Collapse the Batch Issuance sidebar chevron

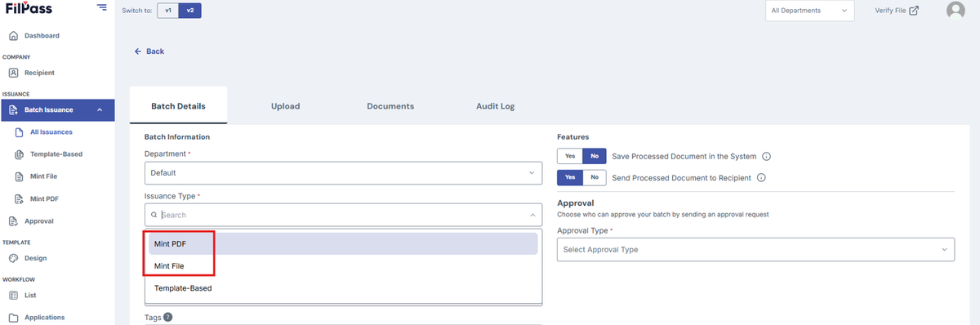pyautogui.click(x=100, y=110)
